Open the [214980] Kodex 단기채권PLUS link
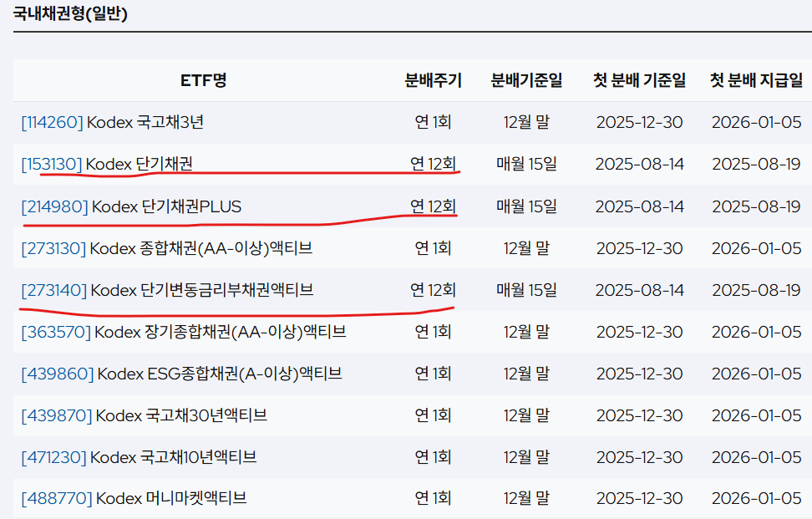This screenshot has width=812, height=519. pyautogui.click(x=131, y=206)
